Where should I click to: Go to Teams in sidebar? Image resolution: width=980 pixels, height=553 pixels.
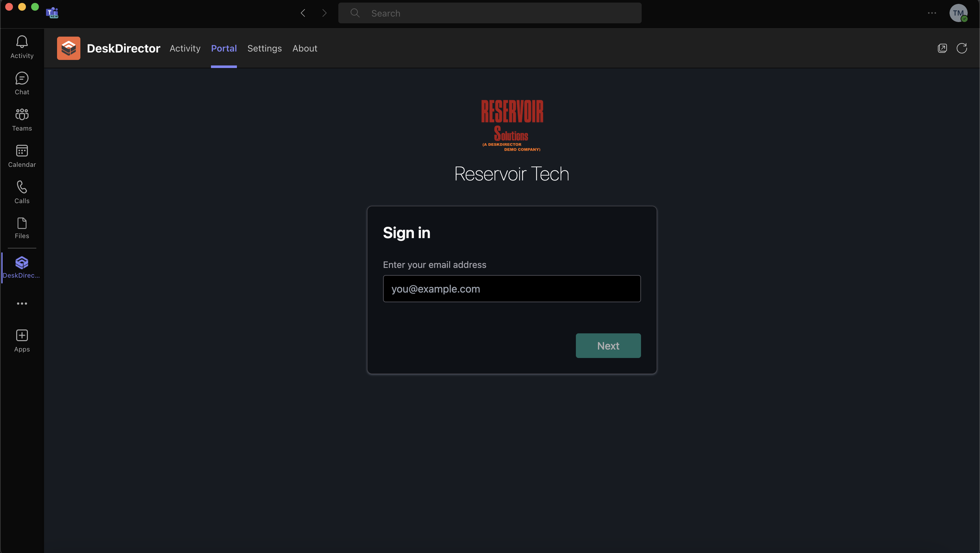22,120
